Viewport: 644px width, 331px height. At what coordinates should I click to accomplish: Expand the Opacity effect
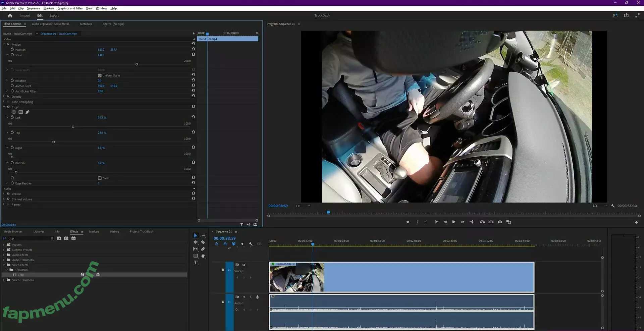pos(4,97)
